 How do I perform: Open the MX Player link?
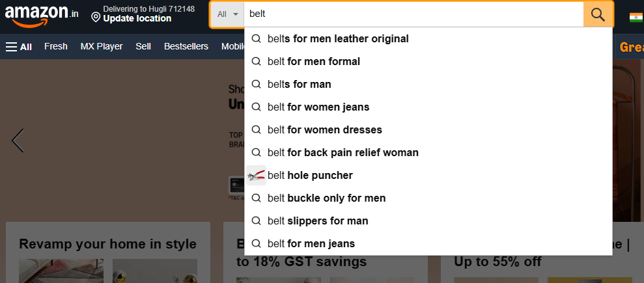(102, 46)
